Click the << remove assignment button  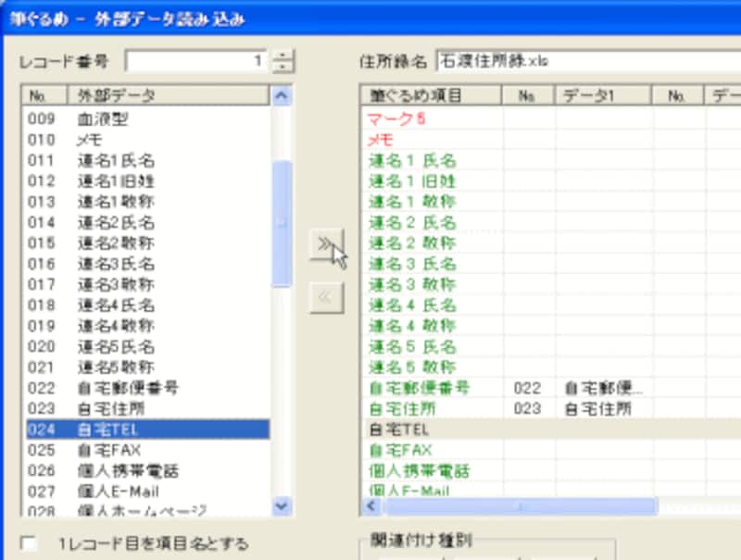325,298
